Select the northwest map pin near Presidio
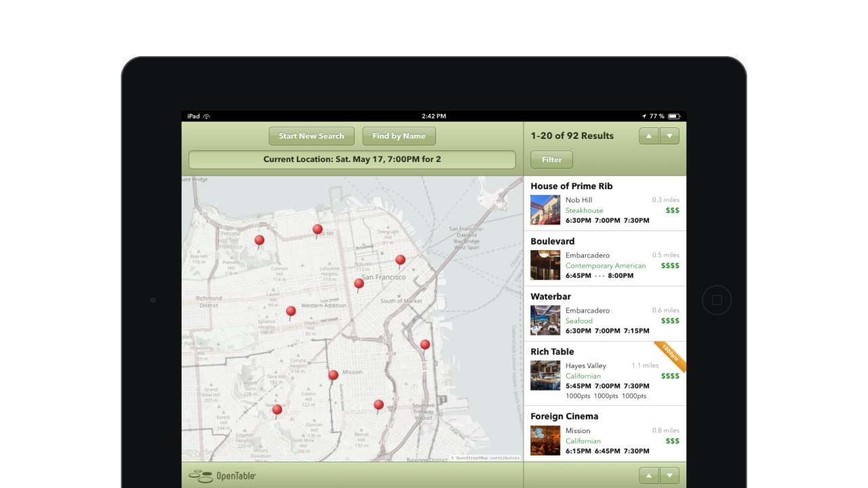Image resolution: width=868 pixels, height=488 pixels. point(259,241)
